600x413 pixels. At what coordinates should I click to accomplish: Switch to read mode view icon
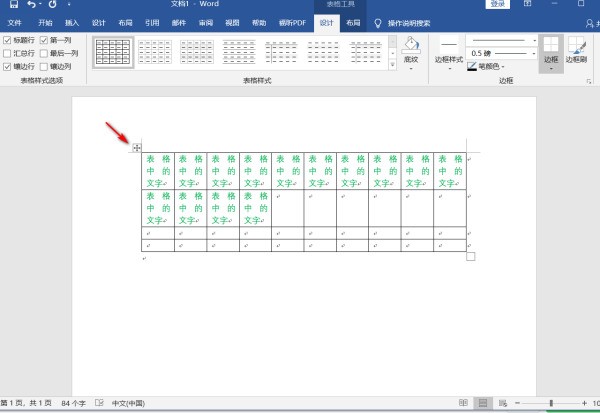tap(463, 403)
